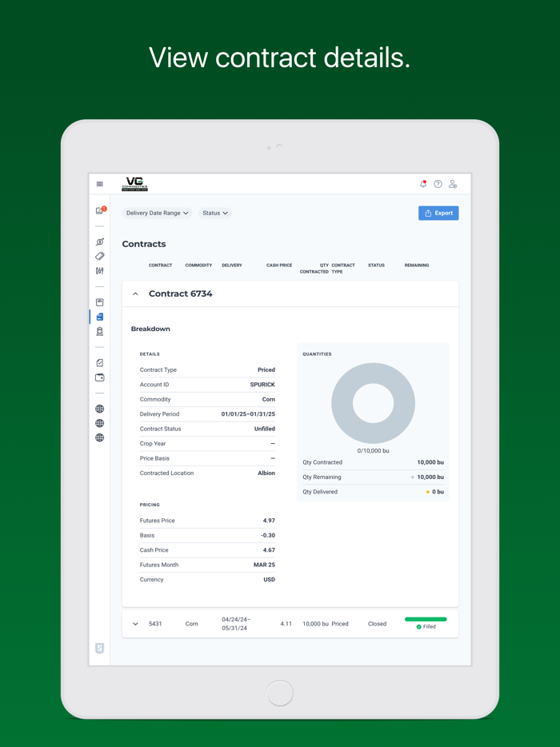Expand contract 5431 row chevron
This screenshot has height=747, width=560.
point(135,624)
